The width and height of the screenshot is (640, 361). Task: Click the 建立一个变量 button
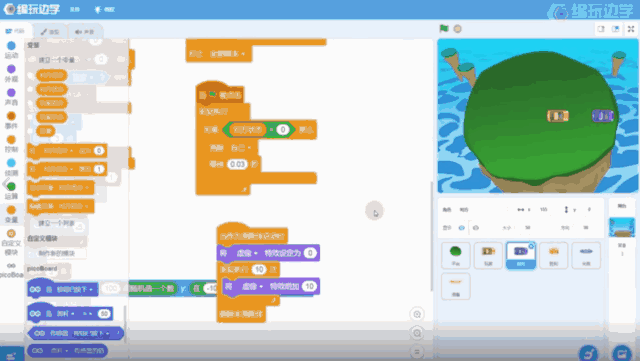point(57,60)
